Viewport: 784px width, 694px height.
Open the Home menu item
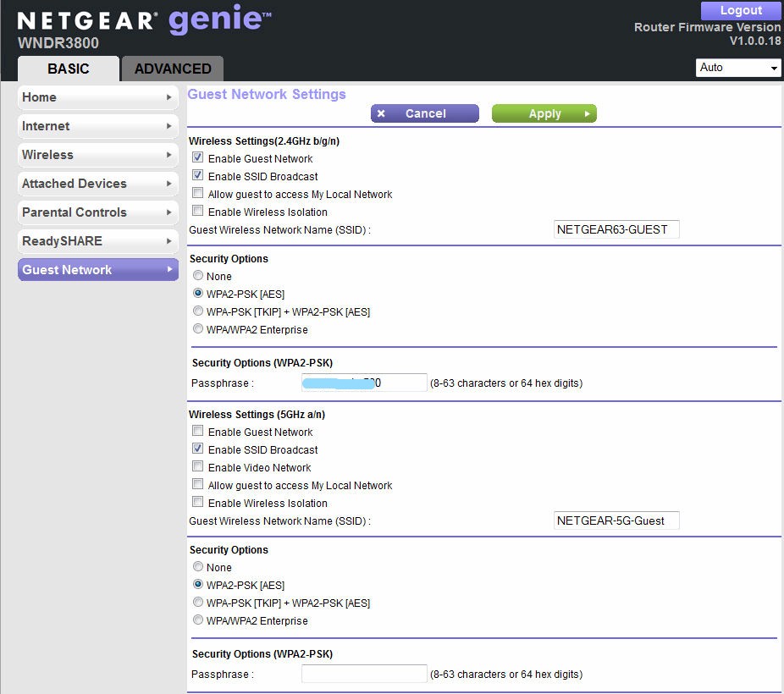click(98, 97)
